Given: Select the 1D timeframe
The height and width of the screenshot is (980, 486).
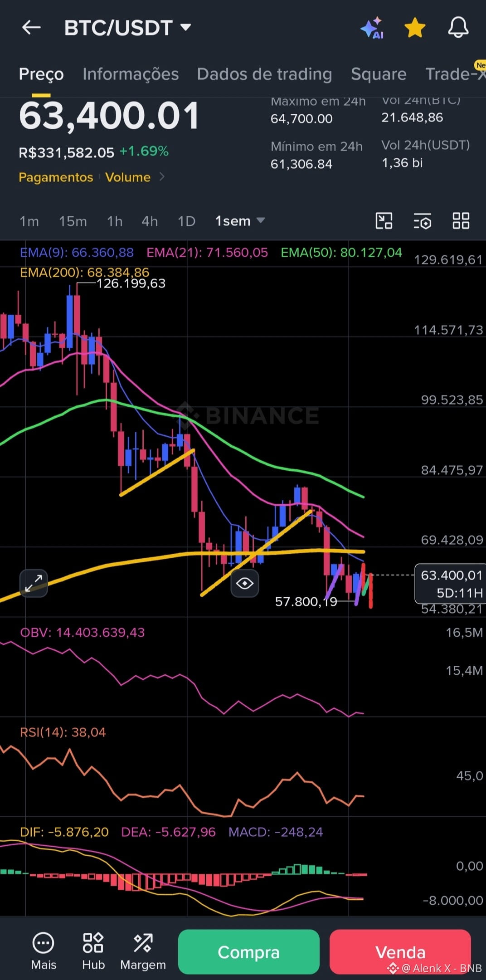Looking at the screenshot, I should pyautogui.click(x=186, y=221).
